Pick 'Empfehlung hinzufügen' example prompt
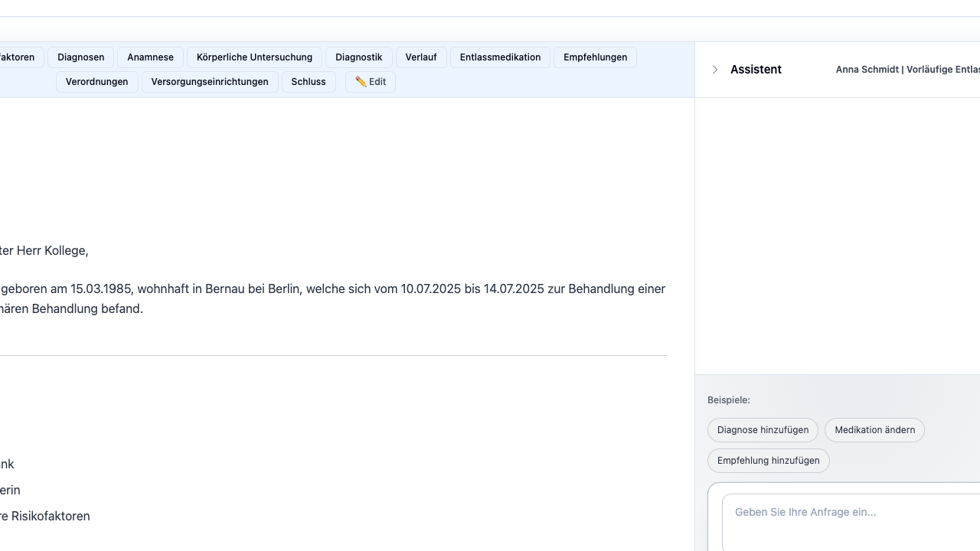The height and width of the screenshot is (551, 980). point(768,461)
